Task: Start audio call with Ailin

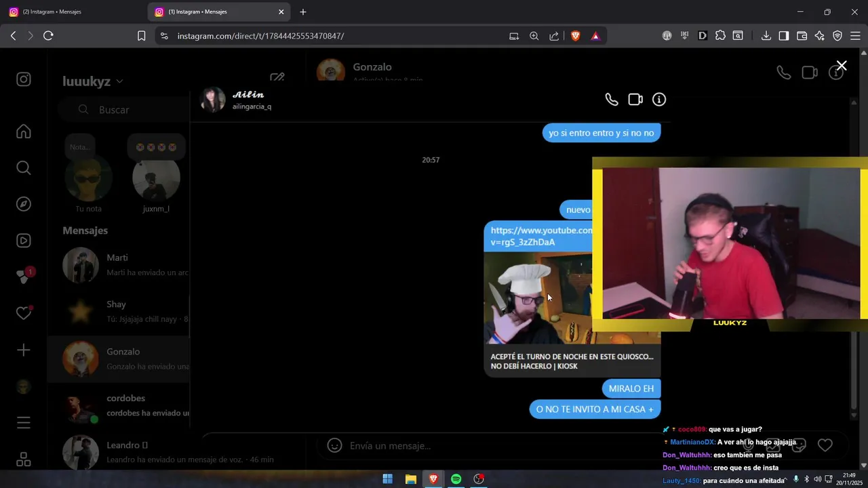Action: [x=612, y=100]
